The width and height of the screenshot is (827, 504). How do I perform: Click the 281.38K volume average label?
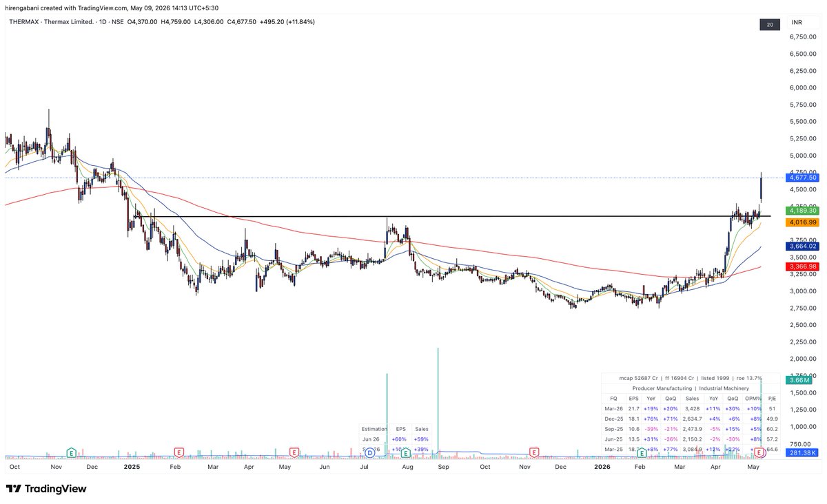802,452
